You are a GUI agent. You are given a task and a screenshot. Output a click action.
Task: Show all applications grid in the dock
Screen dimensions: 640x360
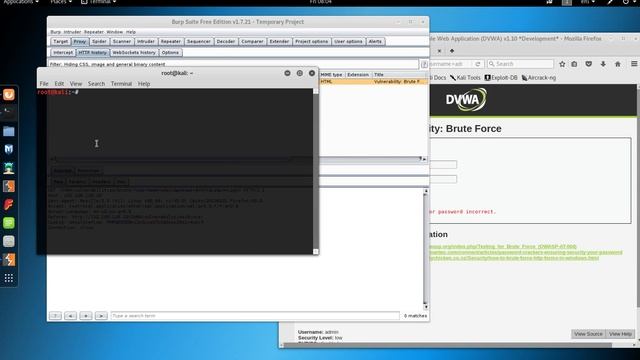point(9,278)
